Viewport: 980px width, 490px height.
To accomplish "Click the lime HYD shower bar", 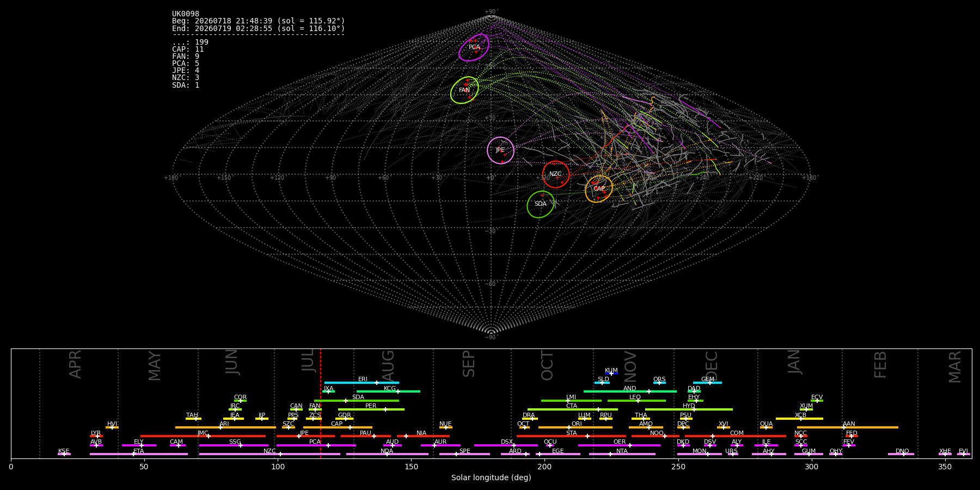I will 689,409.
